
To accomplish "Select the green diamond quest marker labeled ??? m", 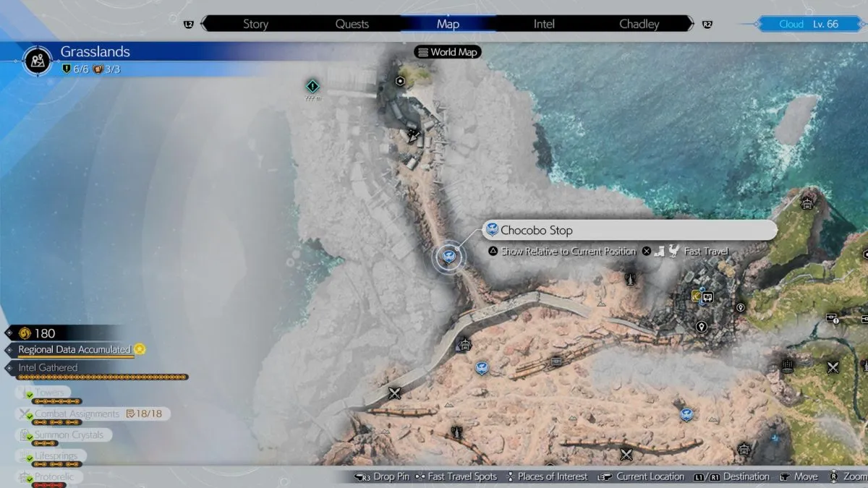I will click(312, 86).
